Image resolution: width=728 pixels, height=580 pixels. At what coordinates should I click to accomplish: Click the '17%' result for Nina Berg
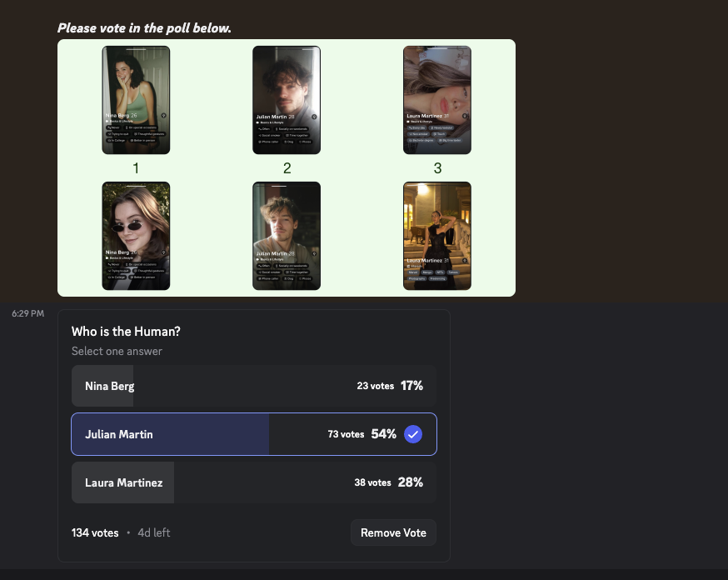(x=411, y=386)
